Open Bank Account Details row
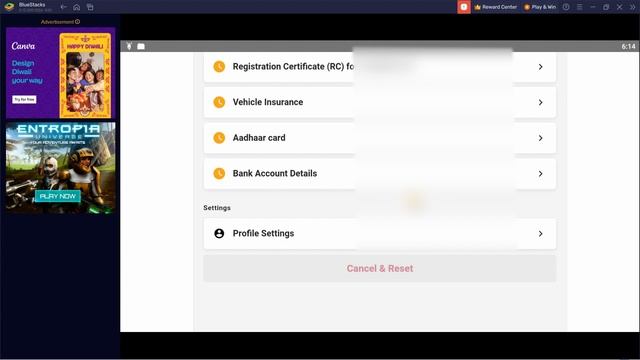 pos(380,173)
